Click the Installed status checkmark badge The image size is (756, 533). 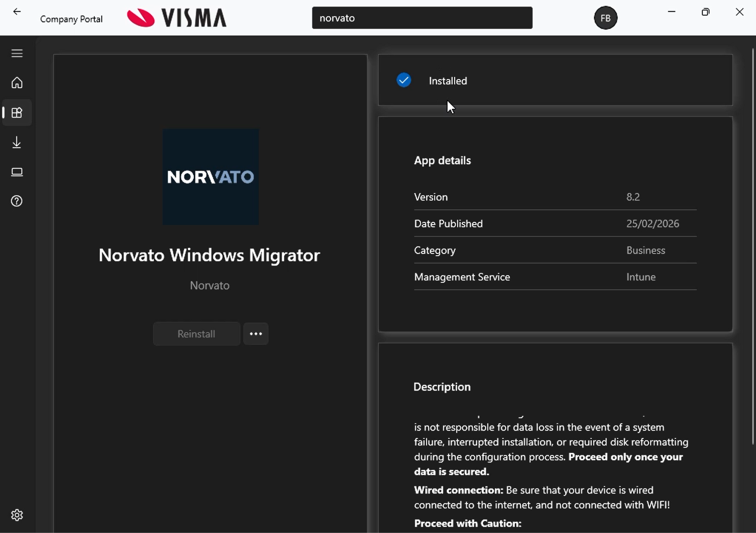404,80
